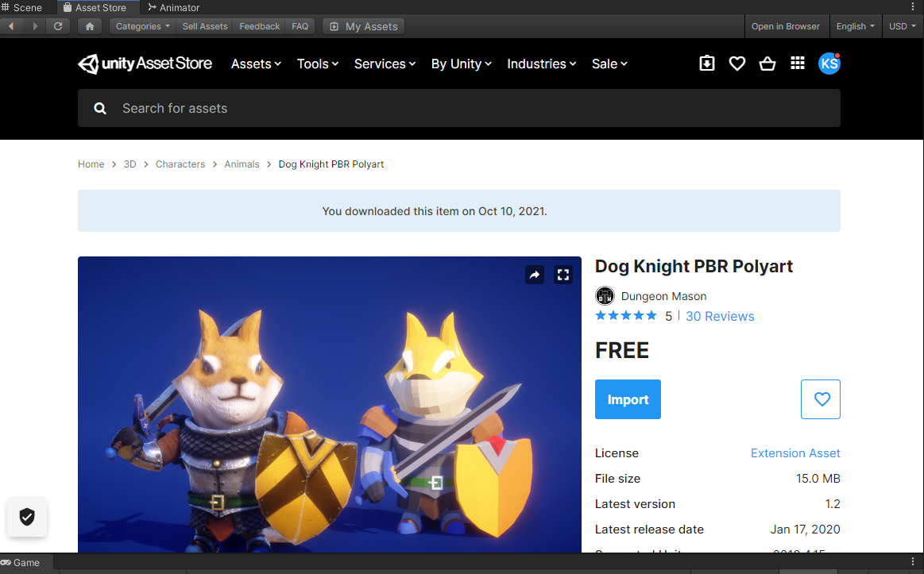The height and width of the screenshot is (574, 924).
Task: Expand the Categories dropdown
Action: (x=142, y=26)
